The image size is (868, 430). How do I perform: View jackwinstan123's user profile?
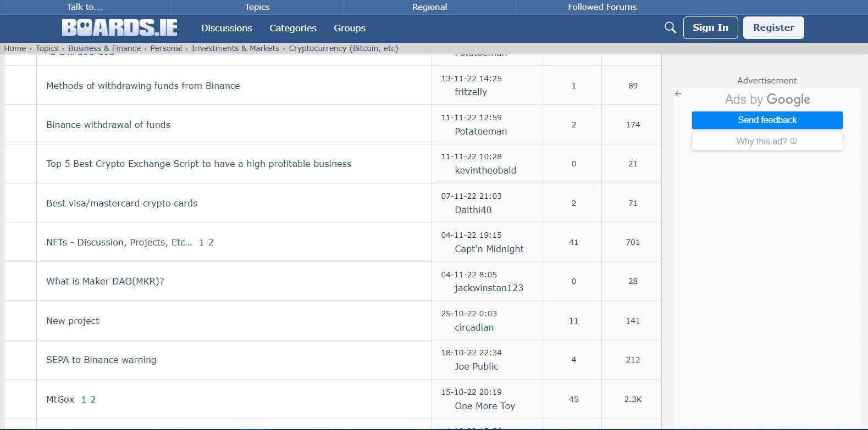pos(489,288)
